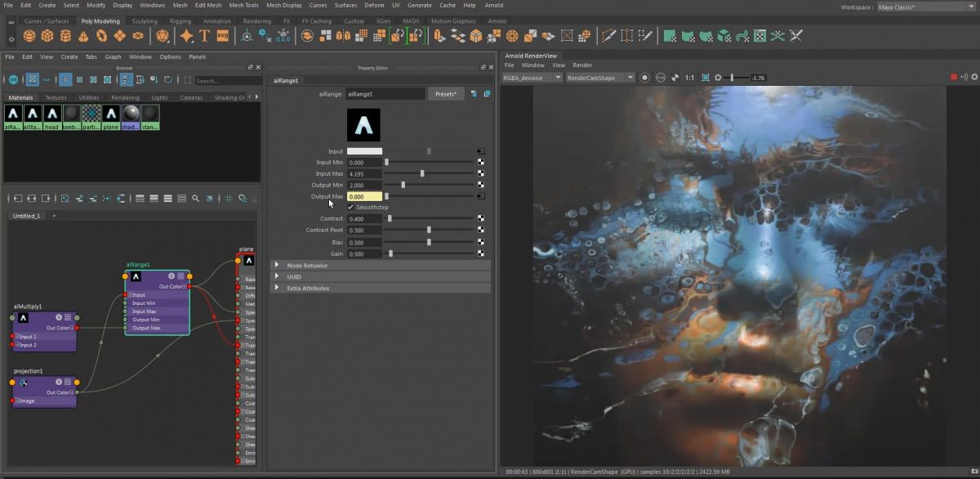Toggle the On filter button in the Browser panel
Image resolution: width=980 pixels, height=479 pixels.
click(x=14, y=80)
